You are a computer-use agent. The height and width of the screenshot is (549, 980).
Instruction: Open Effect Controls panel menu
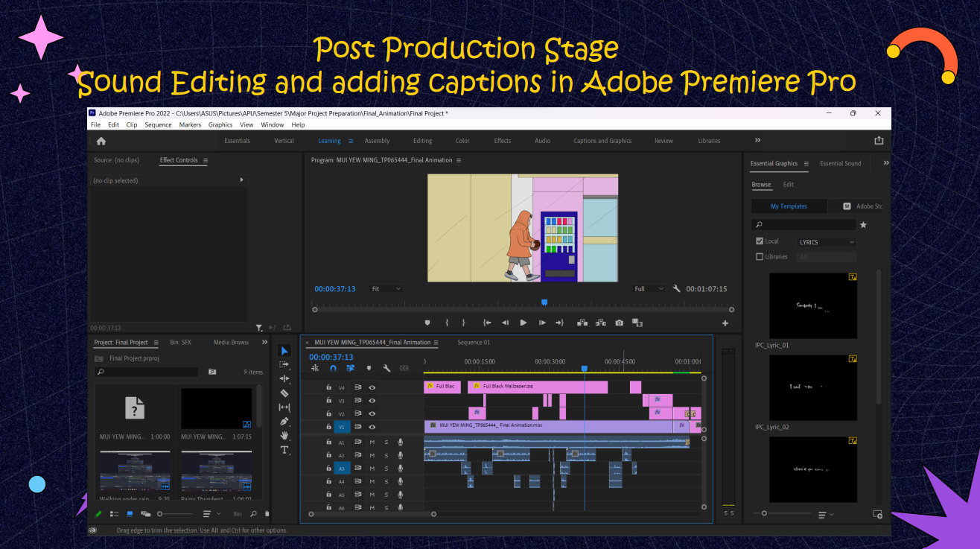pos(206,160)
